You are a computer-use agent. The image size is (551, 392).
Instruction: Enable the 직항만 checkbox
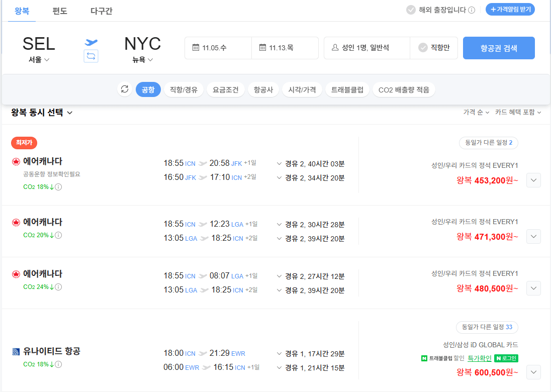422,48
